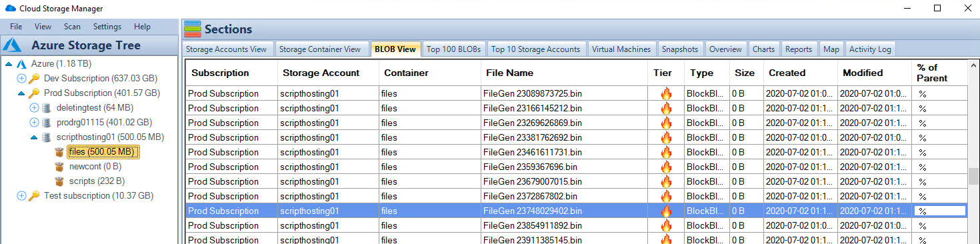
Task: Sort by the Created column header
Action: (x=801, y=73)
